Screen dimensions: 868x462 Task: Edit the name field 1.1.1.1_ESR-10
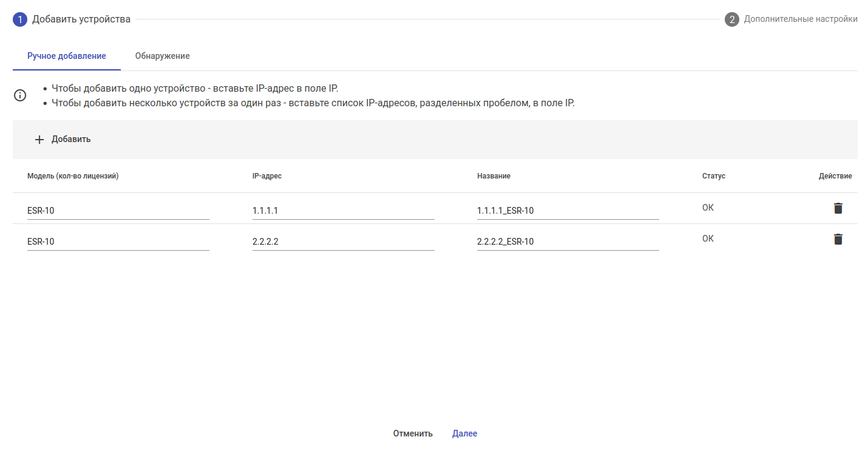click(568, 211)
